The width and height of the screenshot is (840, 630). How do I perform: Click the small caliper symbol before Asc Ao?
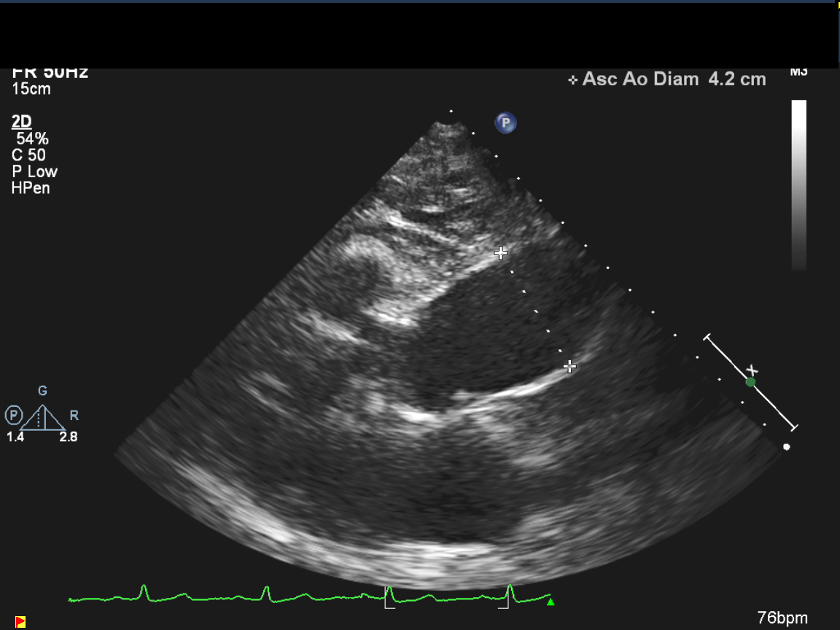point(573,80)
